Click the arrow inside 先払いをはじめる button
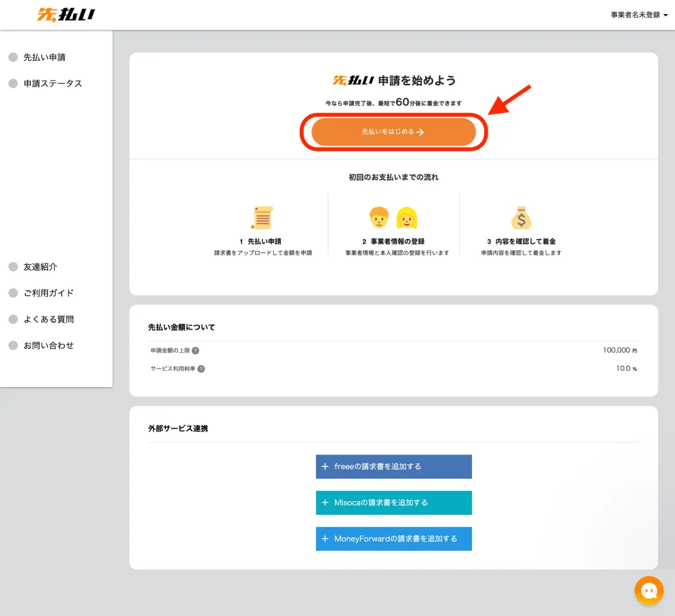This screenshot has width=675, height=616. click(x=420, y=132)
